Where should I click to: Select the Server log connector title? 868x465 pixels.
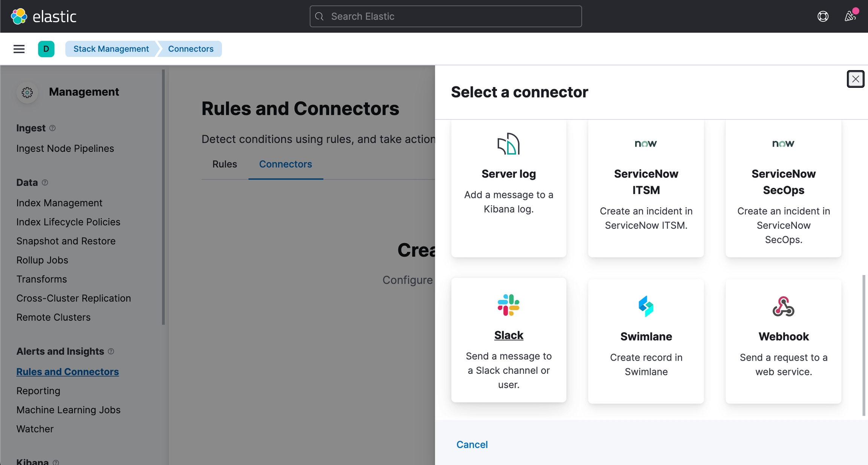pos(509,174)
